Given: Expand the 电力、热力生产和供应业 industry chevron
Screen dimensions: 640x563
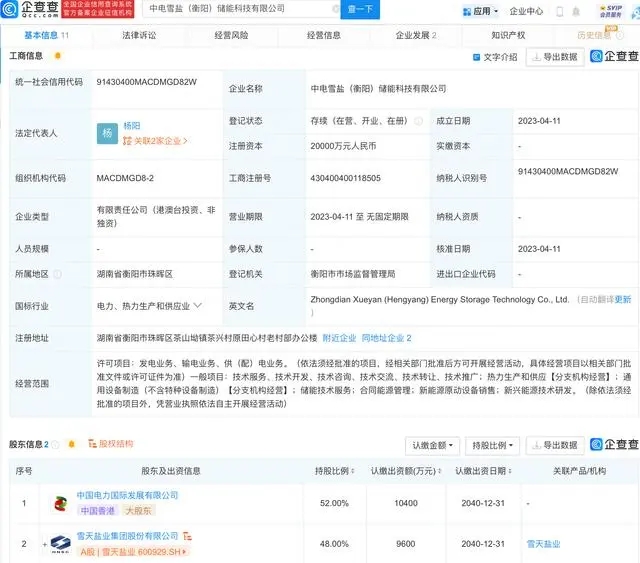Looking at the screenshot, I should pyautogui.click(x=198, y=302).
